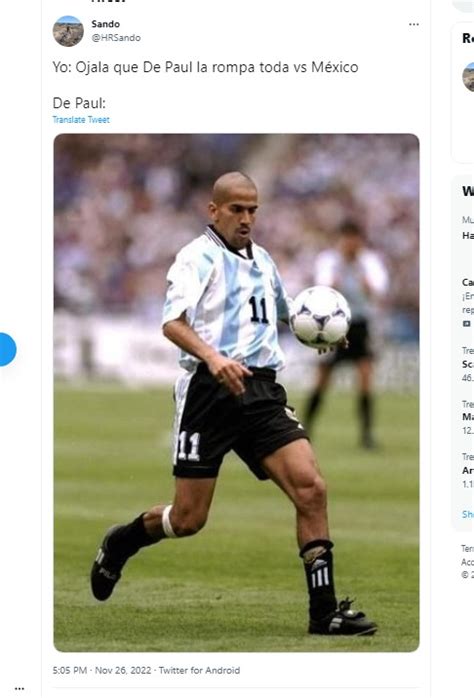Open the 5:05 PM · Nov 26, 2022 timestamp
Screen dimensions: 474x698
pyautogui.click(x=102, y=670)
